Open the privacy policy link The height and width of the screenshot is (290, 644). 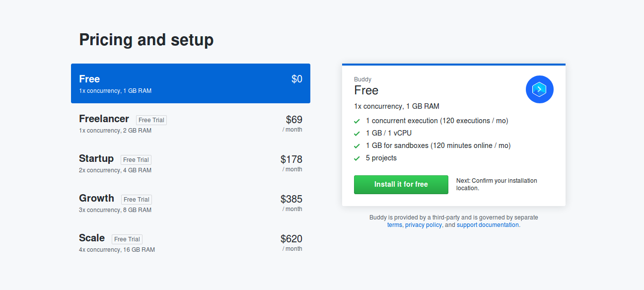(423, 225)
